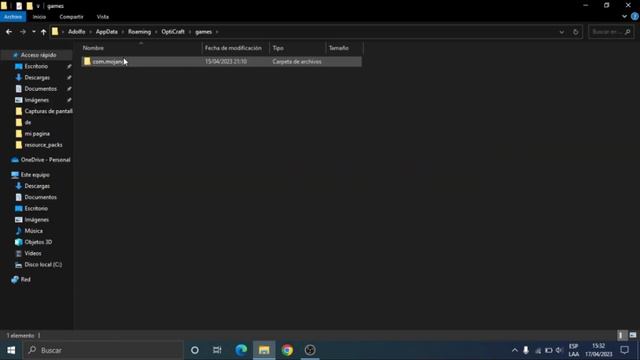Click the taskbar Buscar search box
This screenshot has width=640, height=360.
pyautogui.click(x=103, y=350)
